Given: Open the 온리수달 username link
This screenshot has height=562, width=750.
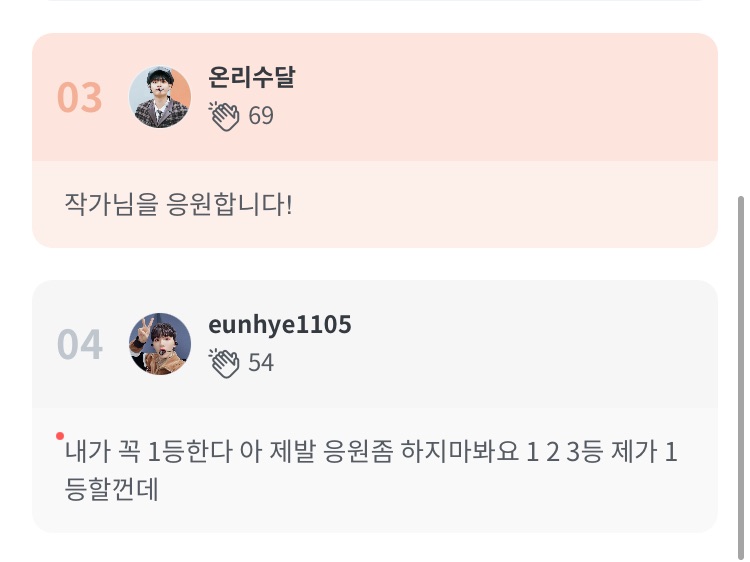Looking at the screenshot, I should 251,79.
